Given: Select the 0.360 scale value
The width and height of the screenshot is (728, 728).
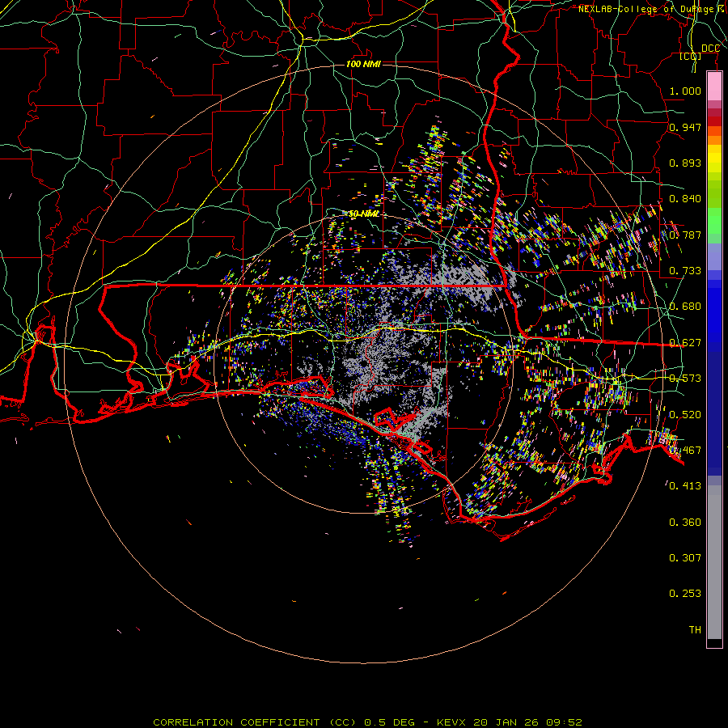Looking at the screenshot, I should [x=685, y=523].
